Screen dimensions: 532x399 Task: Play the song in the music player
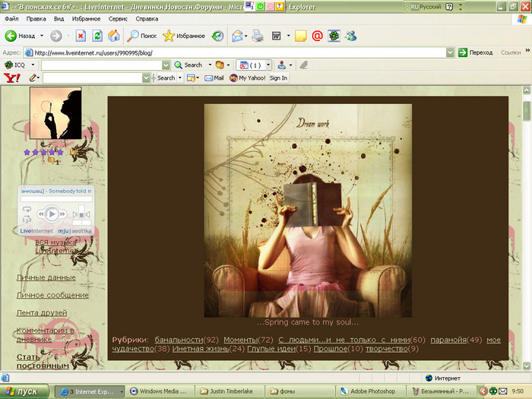point(52,214)
